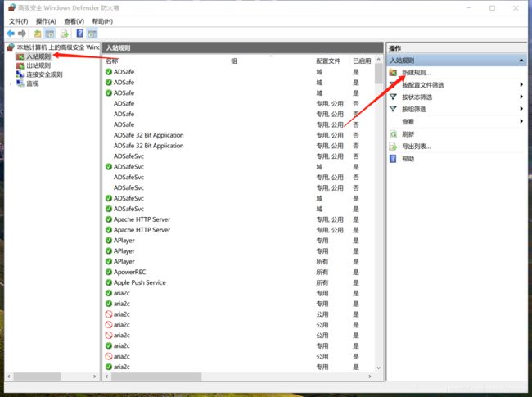Select the ApowerREC rule row

point(238,272)
